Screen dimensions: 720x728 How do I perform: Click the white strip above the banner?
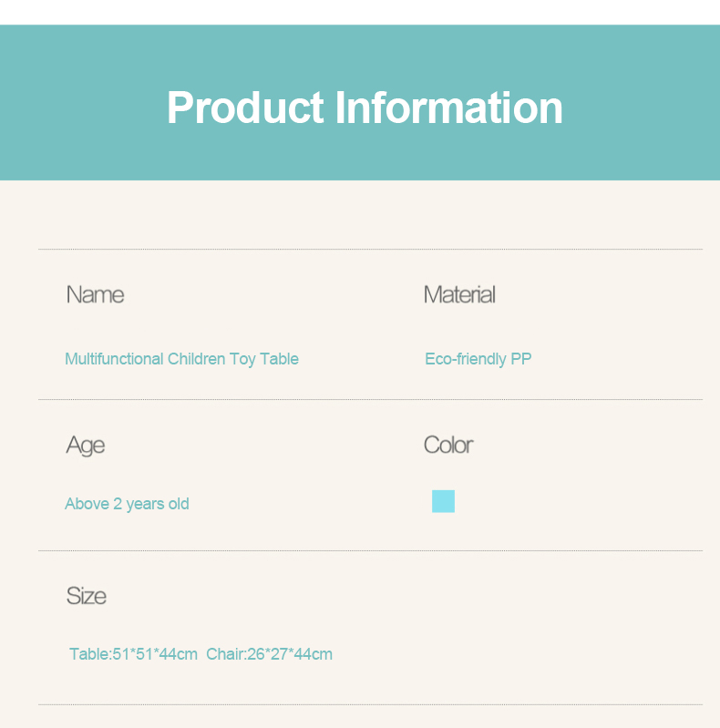point(360,12)
